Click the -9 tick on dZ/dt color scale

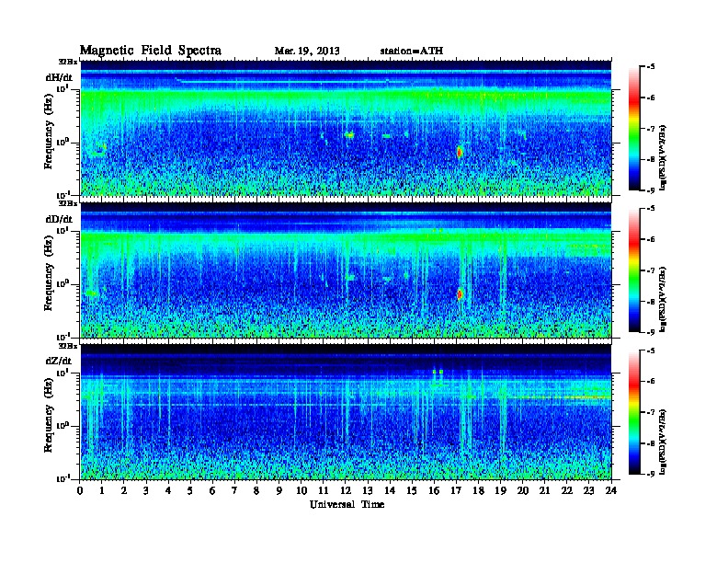tap(651, 474)
